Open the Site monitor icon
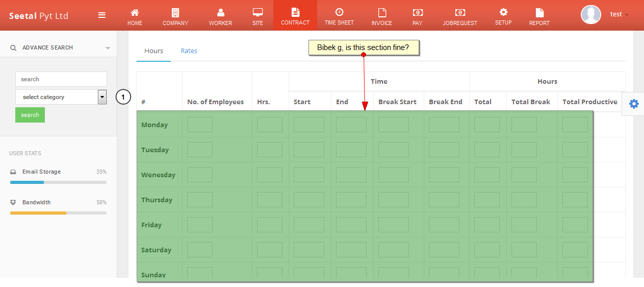Viewport: 644px width, 287px height. (x=257, y=13)
